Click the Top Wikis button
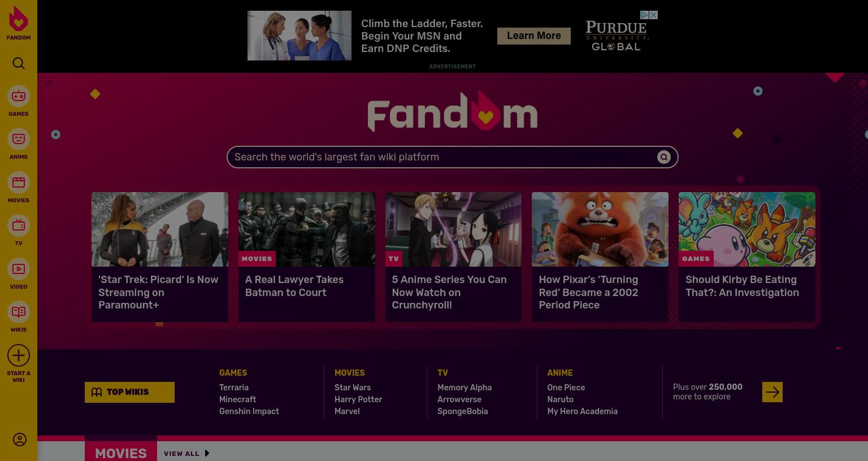The width and height of the screenshot is (868, 461). [x=129, y=392]
